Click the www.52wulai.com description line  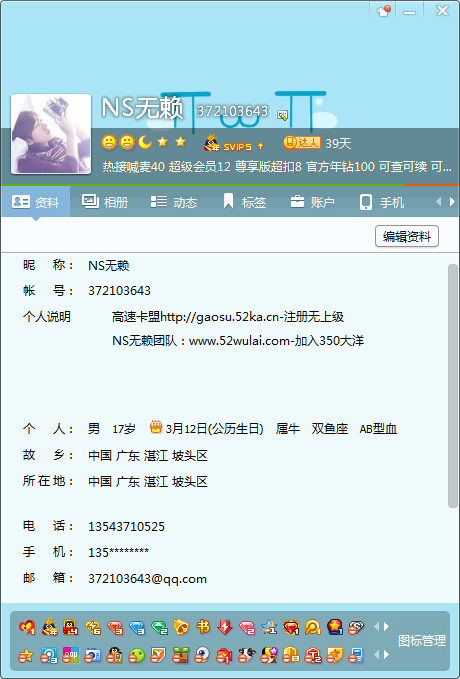click(238, 341)
